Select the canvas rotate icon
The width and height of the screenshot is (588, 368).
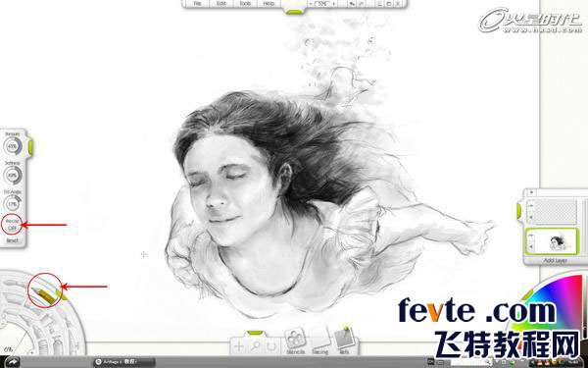coord(271,346)
